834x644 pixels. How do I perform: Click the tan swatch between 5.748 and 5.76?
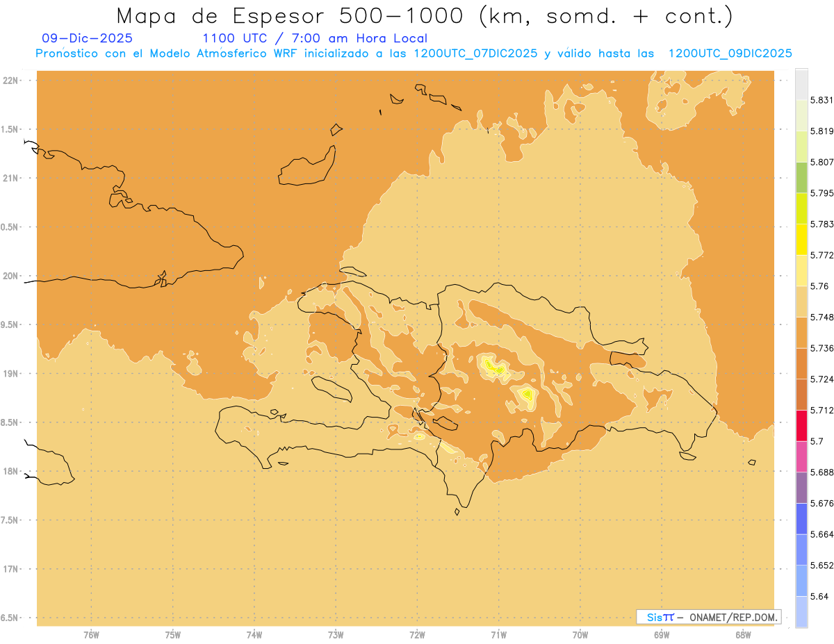point(801,302)
